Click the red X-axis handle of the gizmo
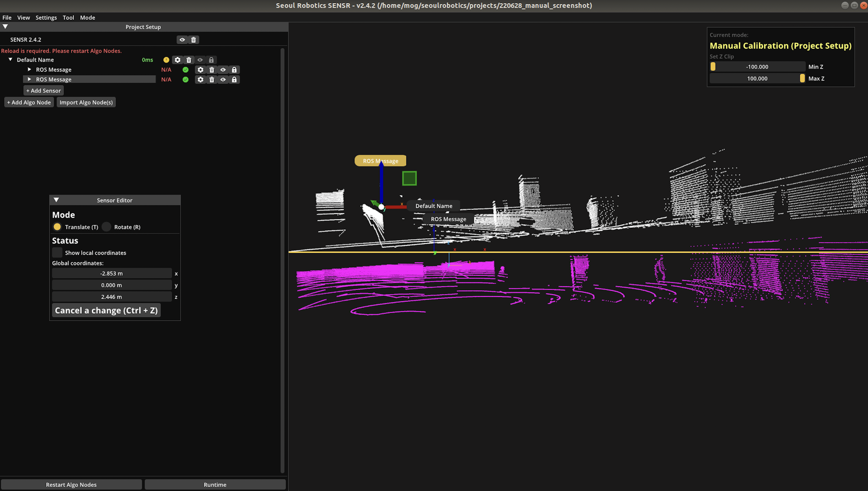The height and width of the screenshot is (491, 868). point(396,207)
